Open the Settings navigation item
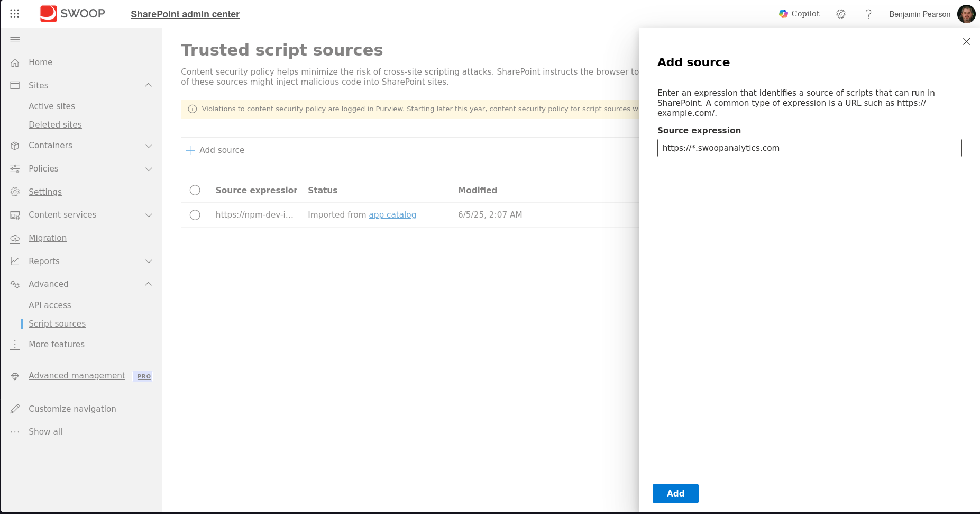The width and height of the screenshot is (980, 514). click(x=45, y=192)
